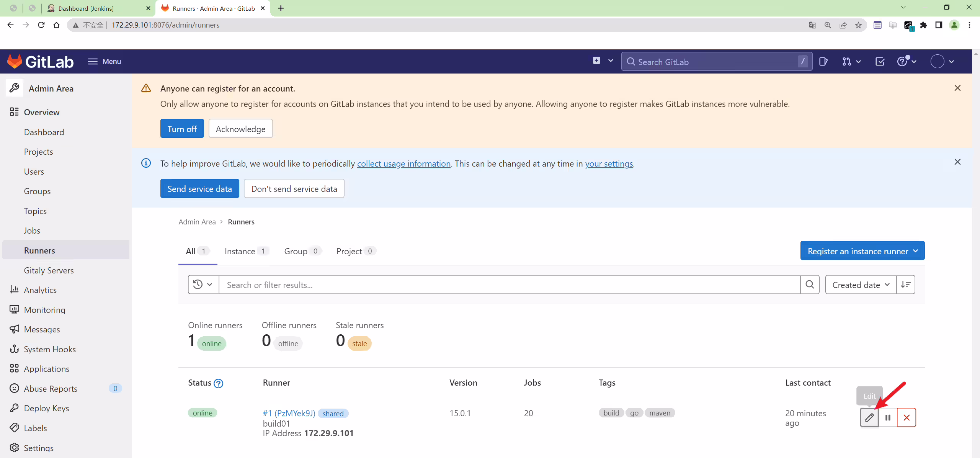
Task: Click the GitLab logo
Action: click(x=41, y=62)
